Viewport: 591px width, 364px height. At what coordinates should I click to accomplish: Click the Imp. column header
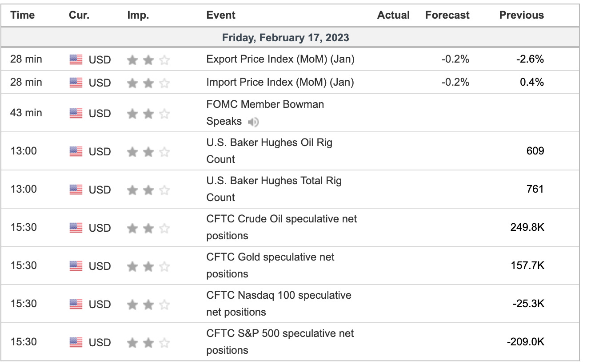click(x=138, y=15)
